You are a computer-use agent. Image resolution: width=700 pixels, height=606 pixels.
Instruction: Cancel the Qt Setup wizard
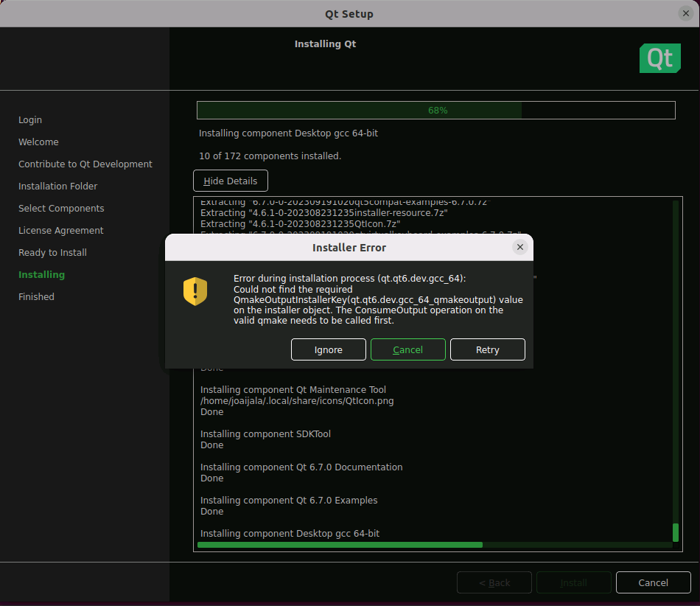(653, 582)
